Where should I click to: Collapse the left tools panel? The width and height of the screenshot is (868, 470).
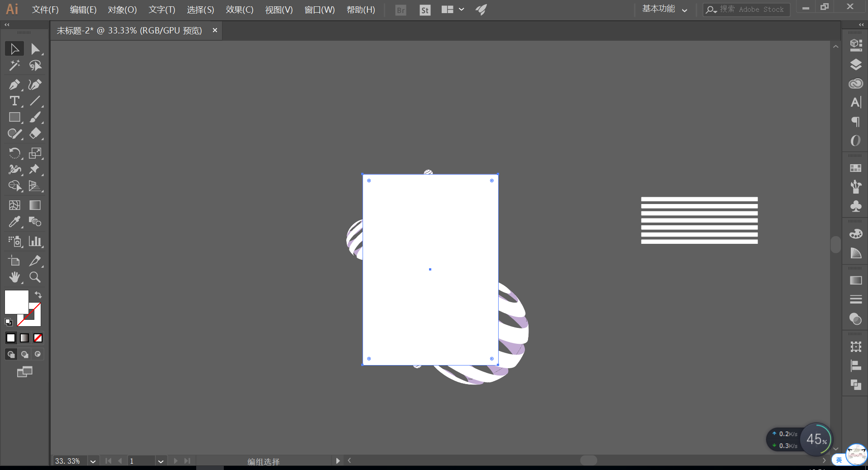pos(7,25)
